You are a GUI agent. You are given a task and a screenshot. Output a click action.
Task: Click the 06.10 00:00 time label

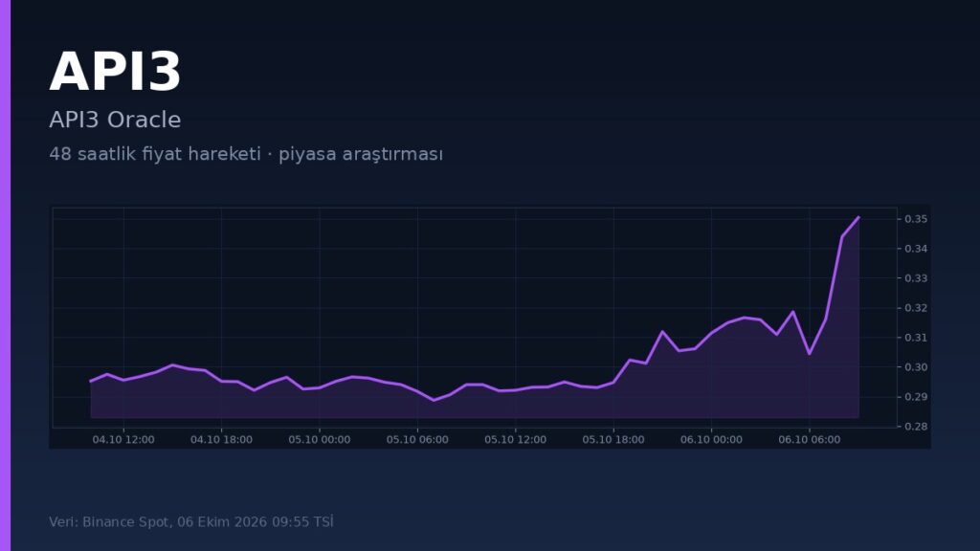[711, 440]
